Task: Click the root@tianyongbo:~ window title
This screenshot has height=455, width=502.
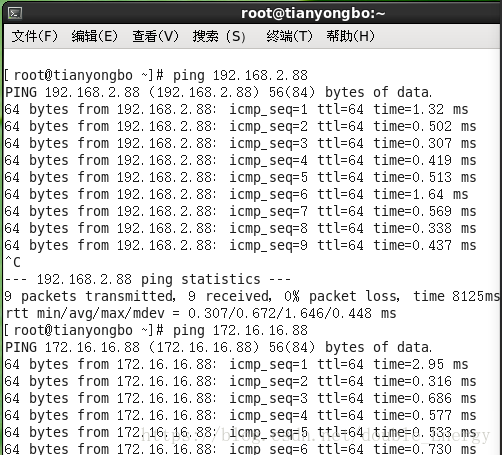Action: 313,14
